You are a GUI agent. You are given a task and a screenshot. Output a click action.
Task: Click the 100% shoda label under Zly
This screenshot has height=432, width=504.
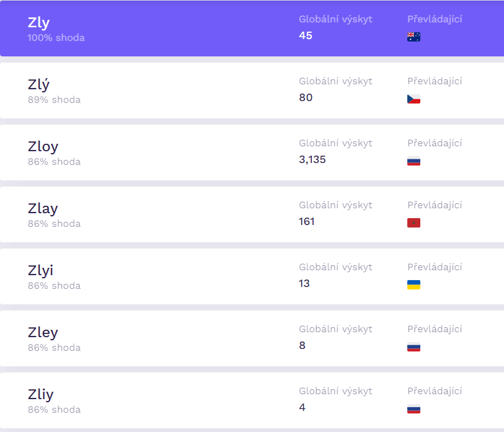point(56,38)
